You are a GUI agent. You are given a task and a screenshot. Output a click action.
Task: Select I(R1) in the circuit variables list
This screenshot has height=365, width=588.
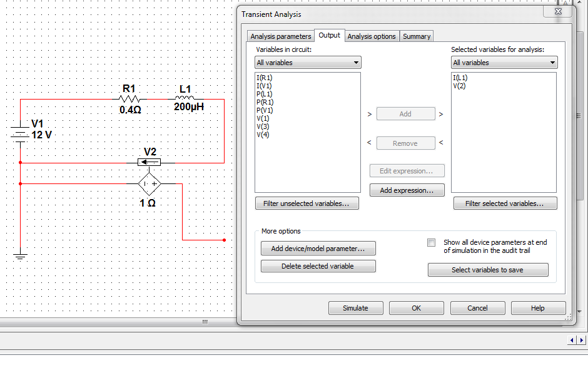coord(265,78)
